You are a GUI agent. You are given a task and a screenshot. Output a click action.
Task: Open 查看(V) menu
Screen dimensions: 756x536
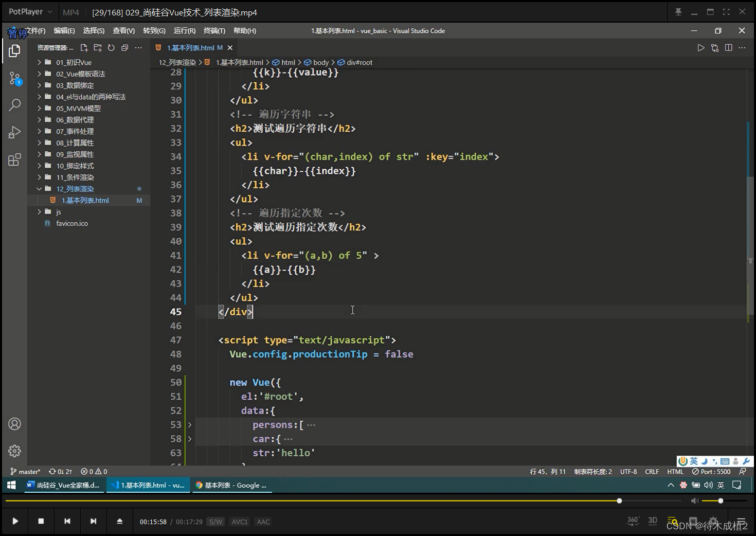coord(123,31)
